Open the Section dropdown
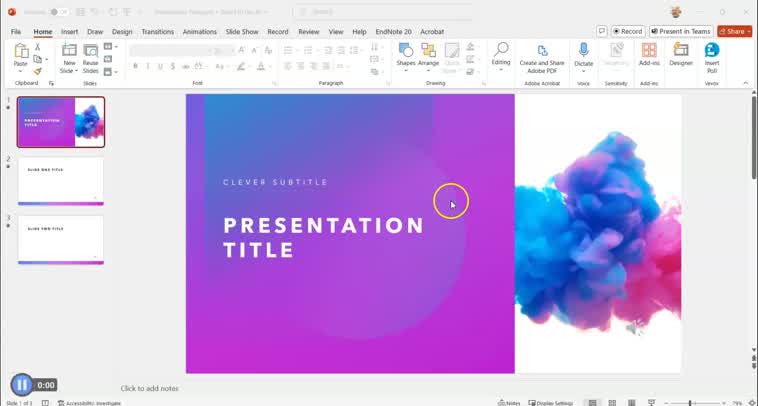758x406 pixels. [x=110, y=72]
